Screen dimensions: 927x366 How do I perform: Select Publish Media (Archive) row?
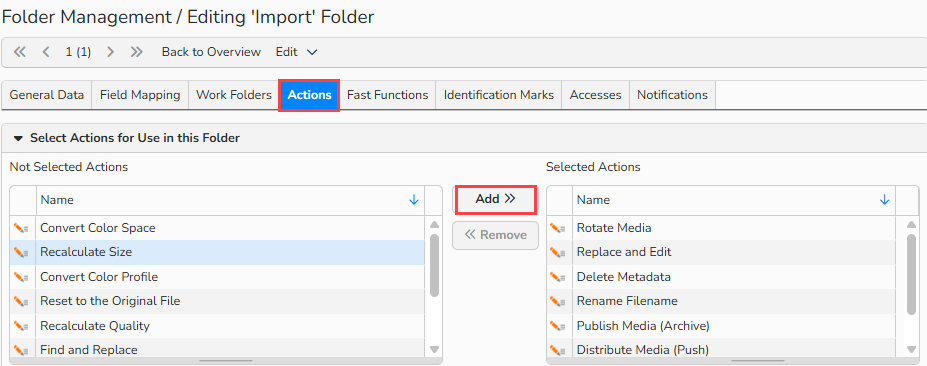[x=721, y=326]
